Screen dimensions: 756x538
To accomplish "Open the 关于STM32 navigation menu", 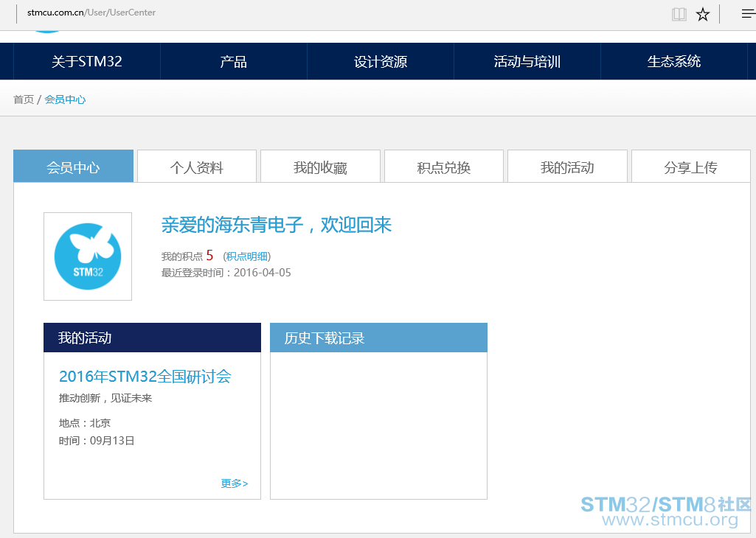I will (87, 61).
